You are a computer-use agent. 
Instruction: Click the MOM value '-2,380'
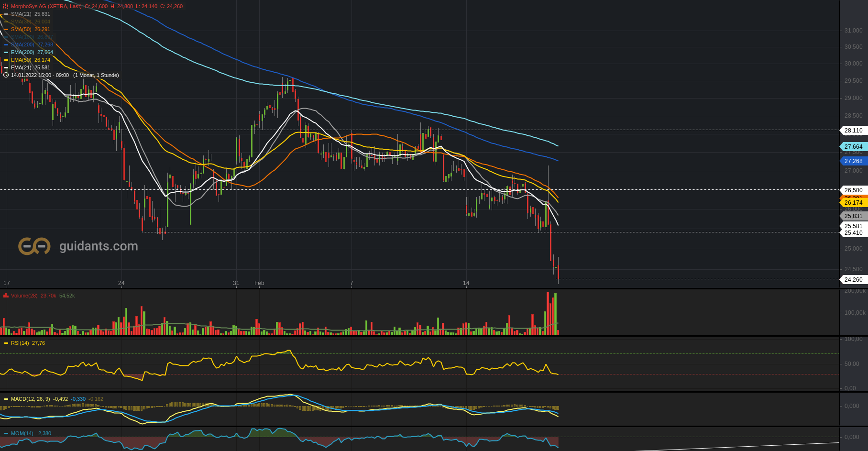click(x=44, y=433)
